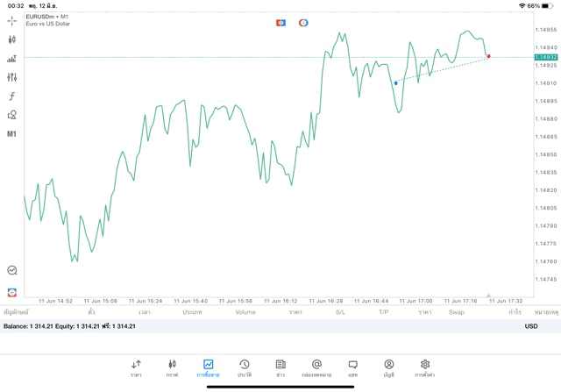Open the ประวัติ history tab
Image resolution: width=561 pixels, height=392 pixels.
coord(244,368)
